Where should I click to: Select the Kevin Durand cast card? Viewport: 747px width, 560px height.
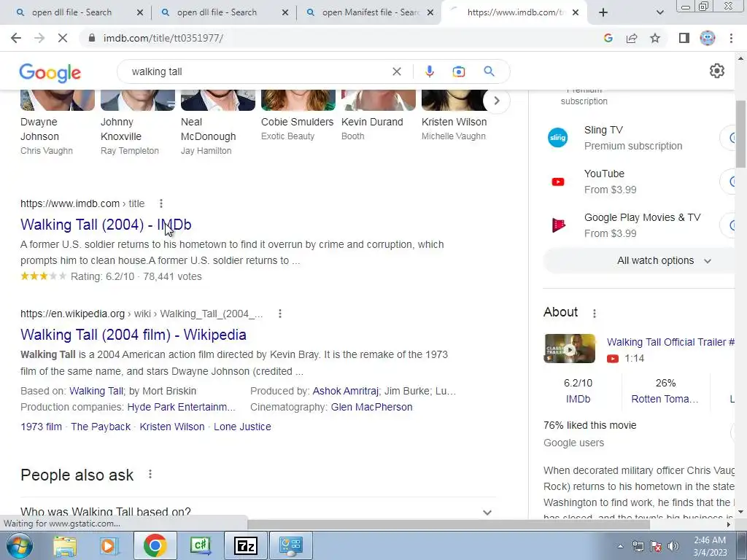379,116
